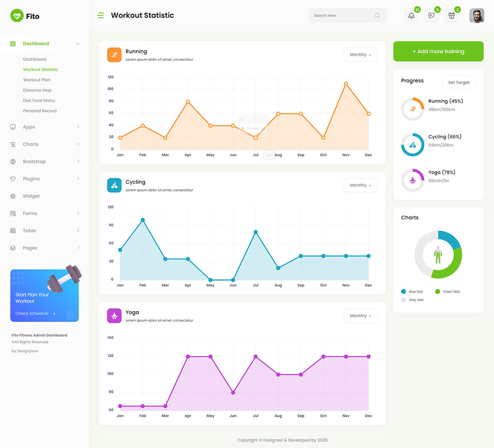The width and height of the screenshot is (494, 448).
Task: Click the Search here input field
Action: click(341, 15)
